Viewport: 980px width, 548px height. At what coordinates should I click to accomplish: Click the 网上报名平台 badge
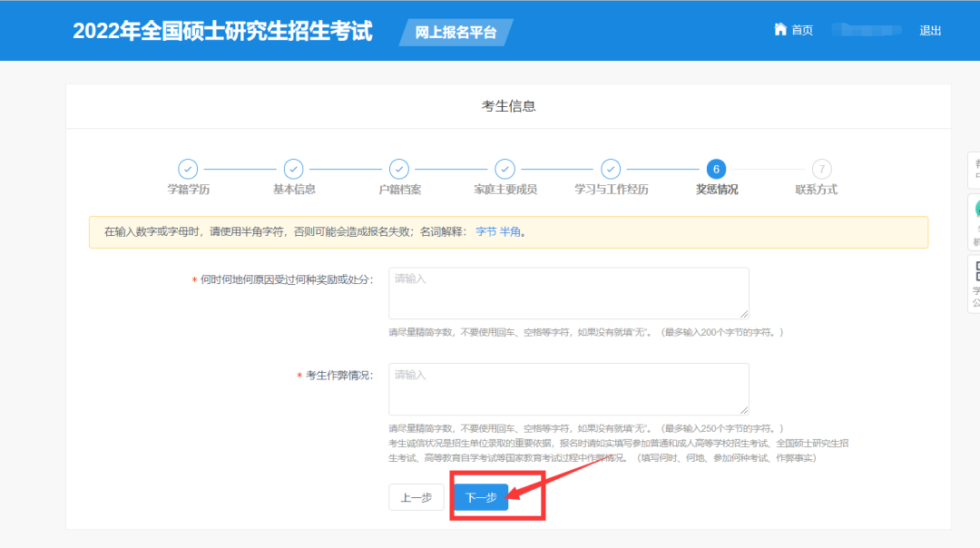coord(456,33)
